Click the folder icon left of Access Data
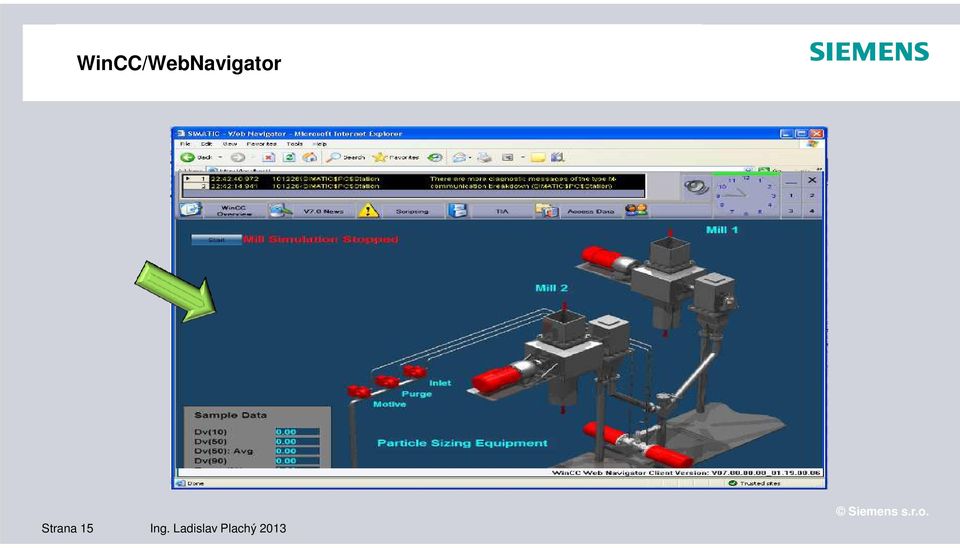This screenshot has height=548, width=960. [547, 210]
